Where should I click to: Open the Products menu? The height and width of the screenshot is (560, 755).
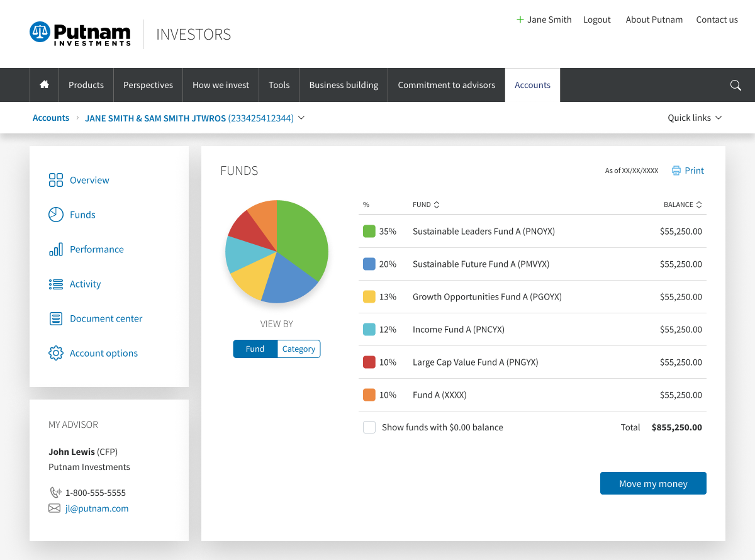pyautogui.click(x=86, y=85)
